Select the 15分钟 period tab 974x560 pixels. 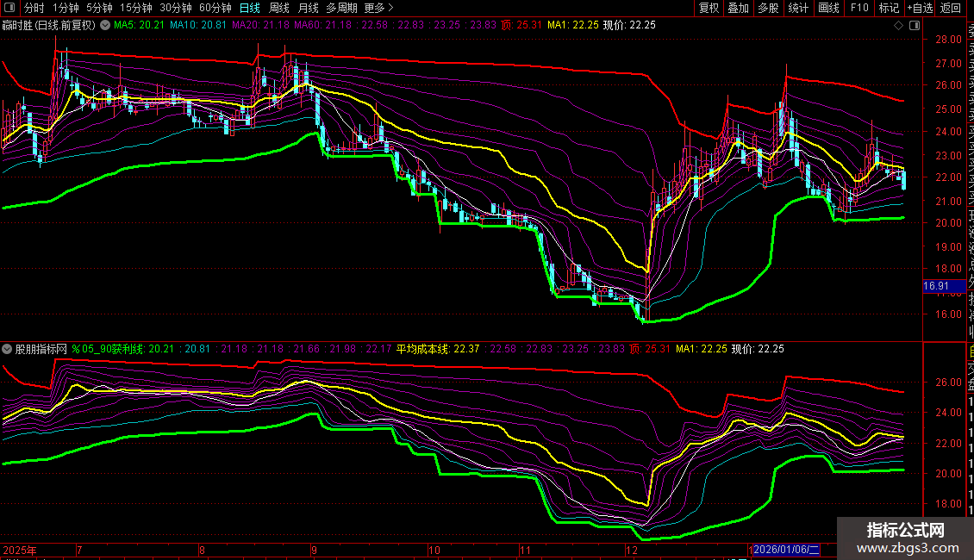click(136, 8)
